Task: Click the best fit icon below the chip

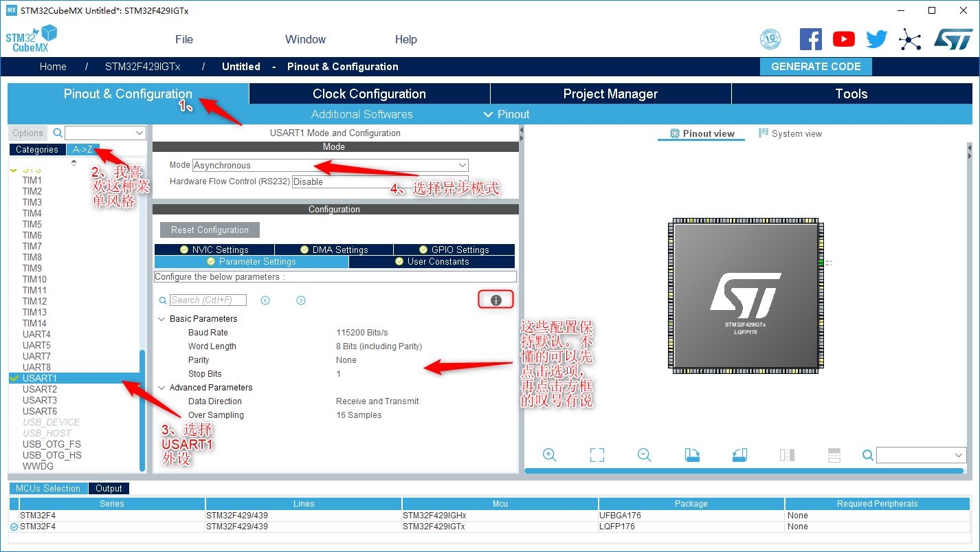Action: point(597,455)
